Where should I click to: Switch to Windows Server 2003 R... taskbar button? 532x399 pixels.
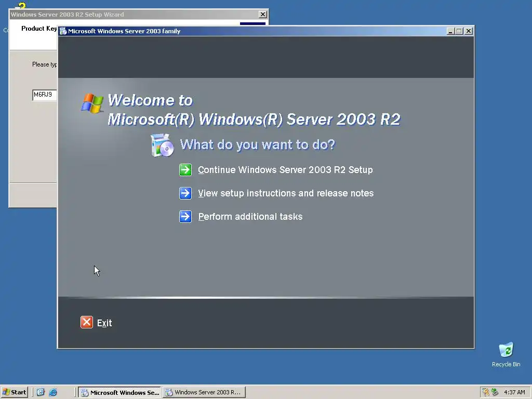204,392
